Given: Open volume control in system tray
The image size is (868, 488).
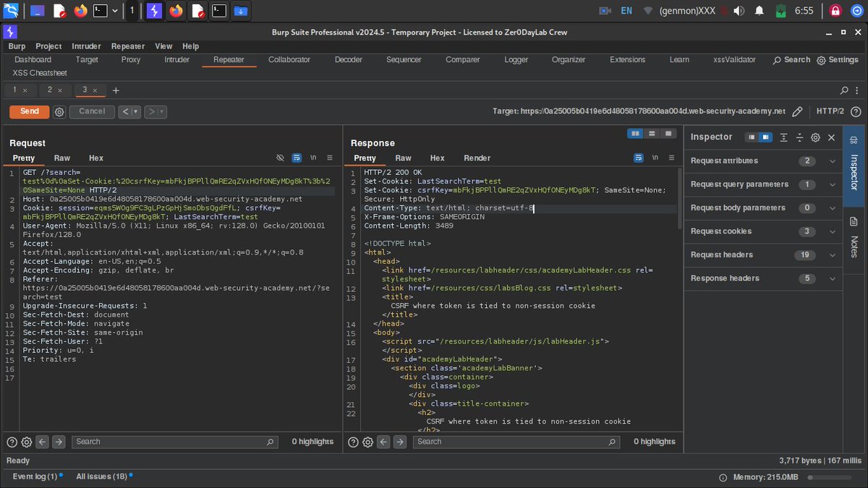Looking at the screenshot, I should tap(739, 11).
